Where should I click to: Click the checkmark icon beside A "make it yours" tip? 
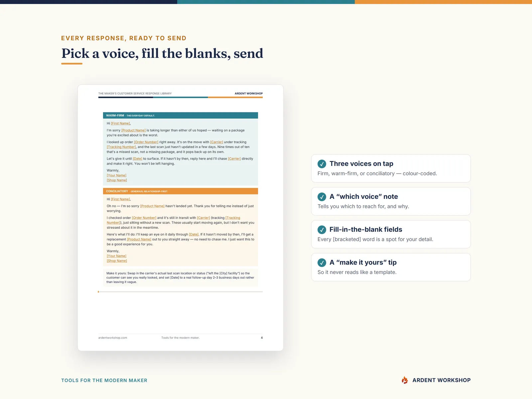[x=322, y=262]
